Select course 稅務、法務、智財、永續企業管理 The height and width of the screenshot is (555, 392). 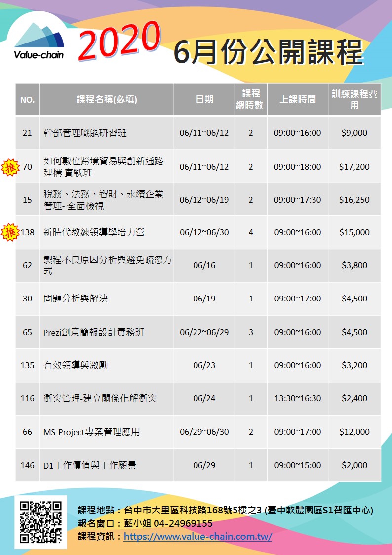click(103, 200)
